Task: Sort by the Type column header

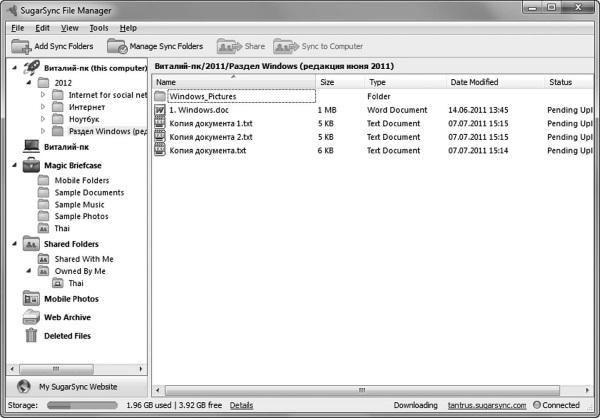Action: click(406, 82)
